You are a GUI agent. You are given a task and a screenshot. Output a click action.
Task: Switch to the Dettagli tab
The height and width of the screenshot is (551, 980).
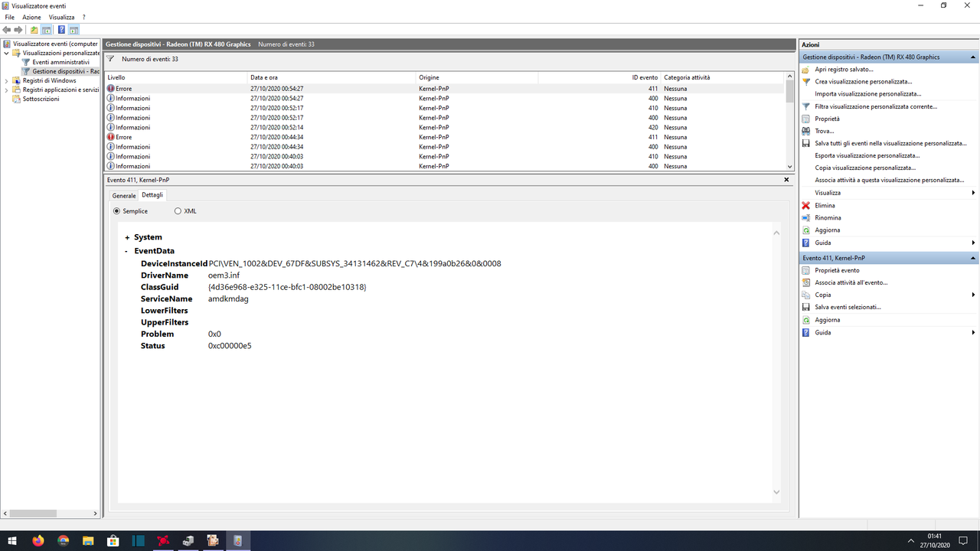[x=152, y=195]
